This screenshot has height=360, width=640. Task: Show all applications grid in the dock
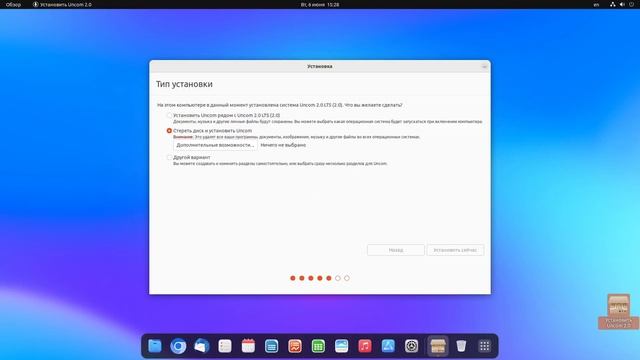(x=484, y=346)
